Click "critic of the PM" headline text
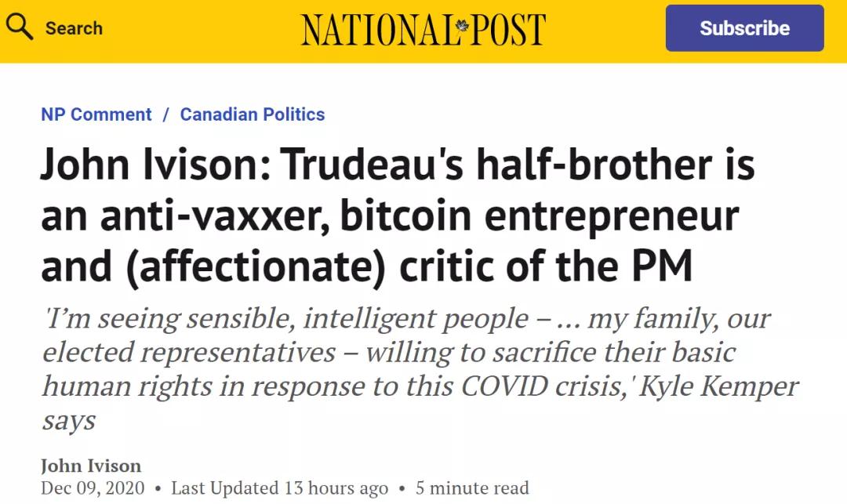The width and height of the screenshot is (847, 504). pos(547,267)
